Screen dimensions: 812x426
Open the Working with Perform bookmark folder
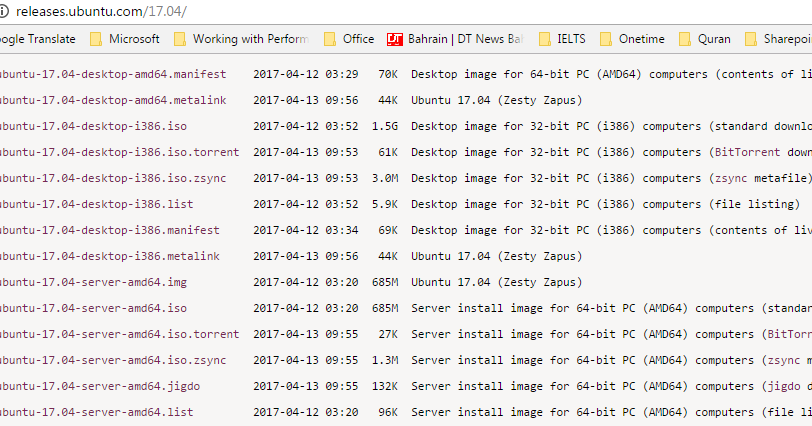[241, 39]
